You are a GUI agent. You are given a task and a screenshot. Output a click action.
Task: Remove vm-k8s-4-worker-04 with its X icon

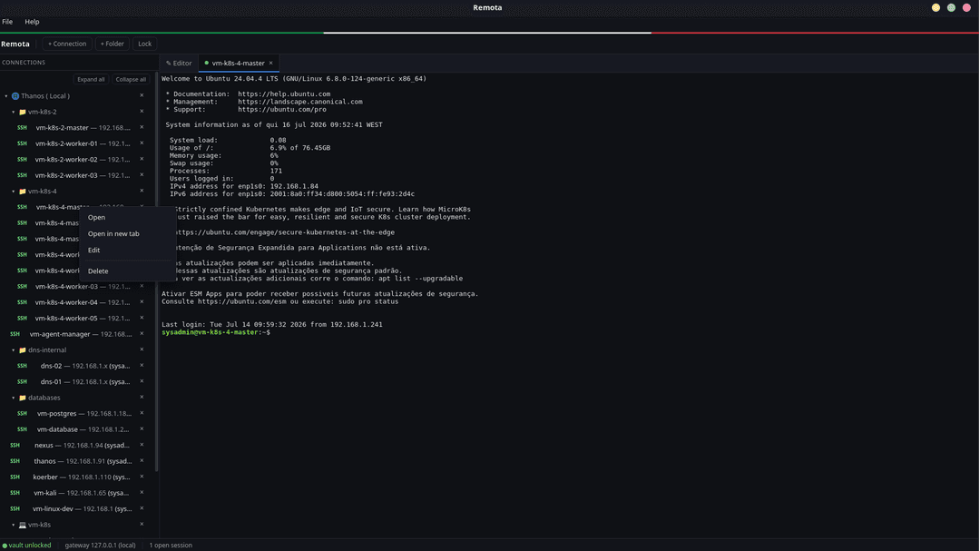pyautogui.click(x=142, y=301)
